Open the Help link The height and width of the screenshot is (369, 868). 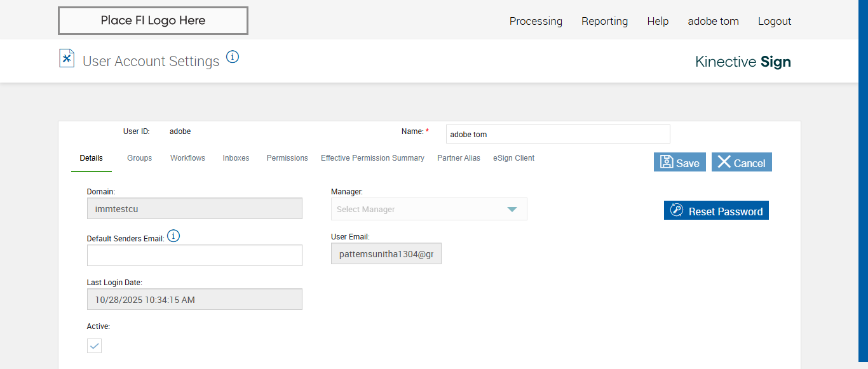[x=658, y=21]
